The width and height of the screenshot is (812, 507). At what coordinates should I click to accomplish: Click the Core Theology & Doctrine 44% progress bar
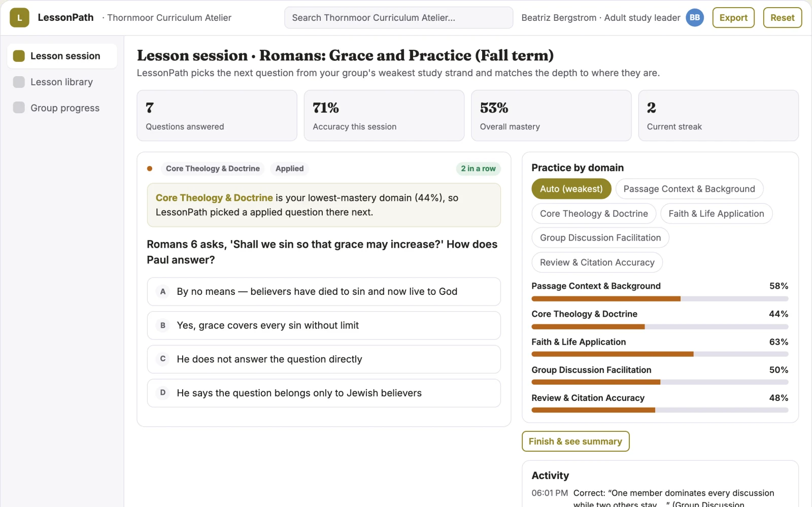point(660,327)
